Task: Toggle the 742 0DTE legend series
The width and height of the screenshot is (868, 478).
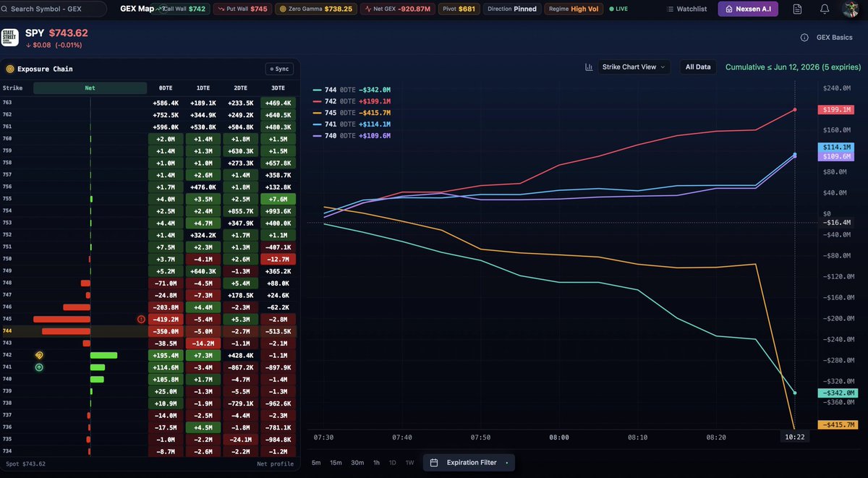Action: pyautogui.click(x=352, y=101)
